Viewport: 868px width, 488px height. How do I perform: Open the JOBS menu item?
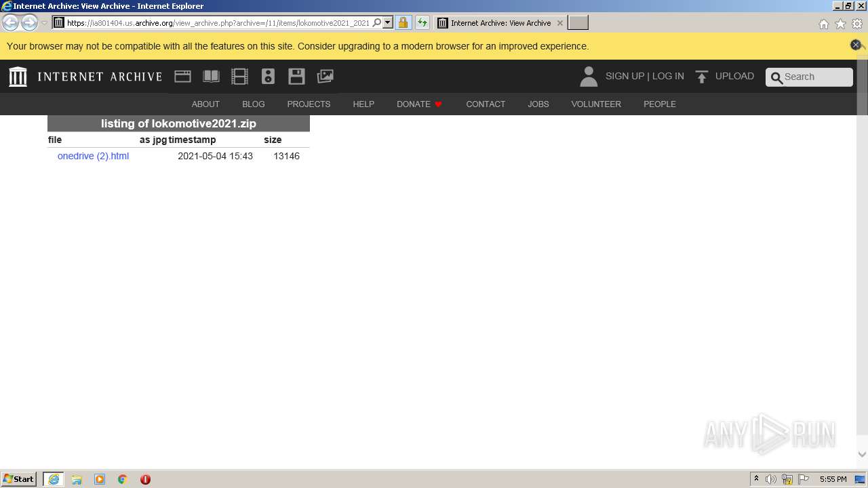(x=538, y=104)
